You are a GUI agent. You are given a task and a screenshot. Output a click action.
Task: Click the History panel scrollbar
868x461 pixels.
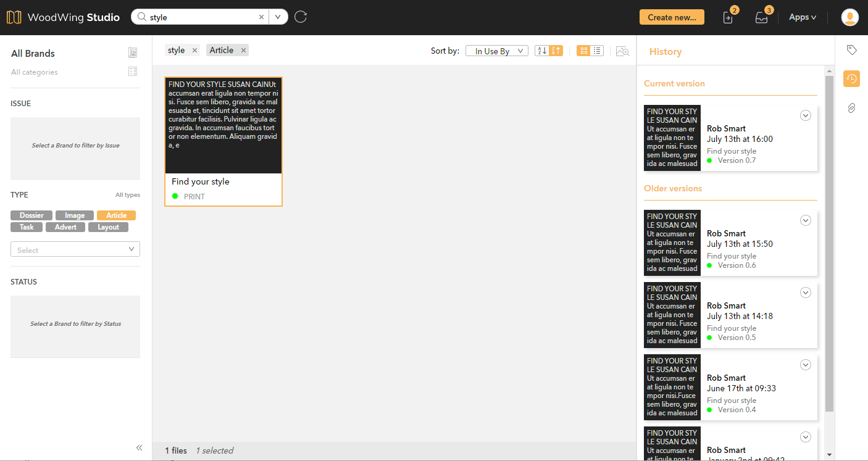pos(830,244)
